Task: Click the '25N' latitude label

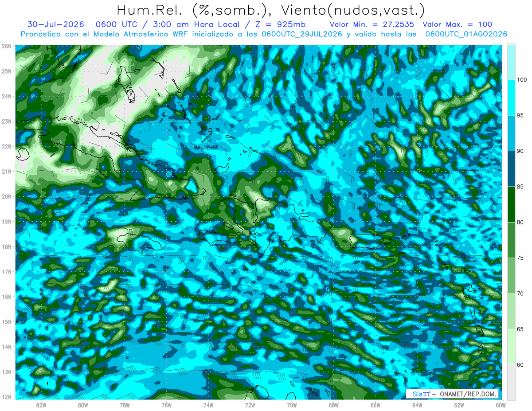Action: coord(7,71)
